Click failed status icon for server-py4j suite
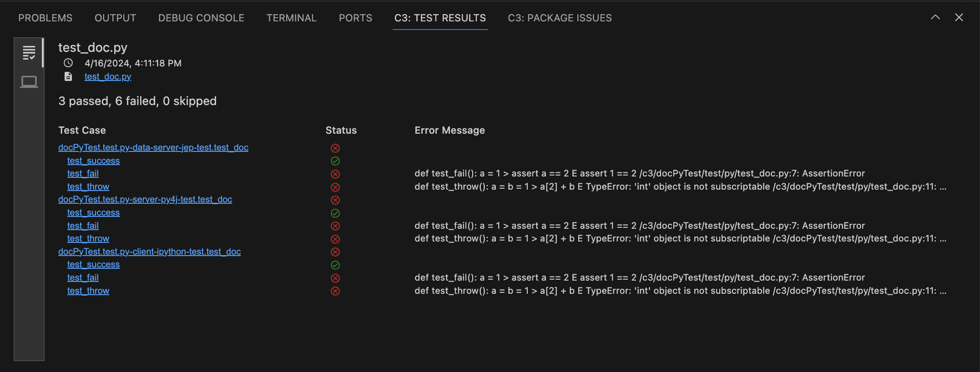The height and width of the screenshot is (372, 980). click(335, 200)
